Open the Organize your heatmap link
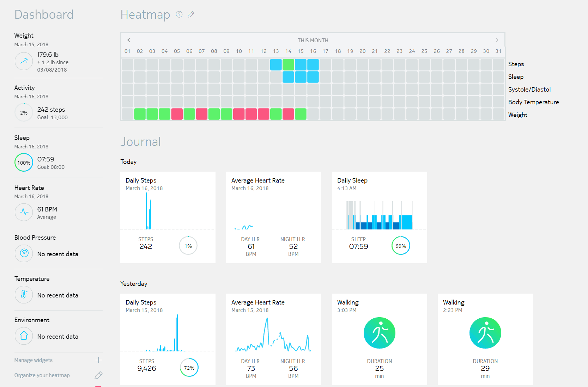This screenshot has height=387, width=588. 42,375
